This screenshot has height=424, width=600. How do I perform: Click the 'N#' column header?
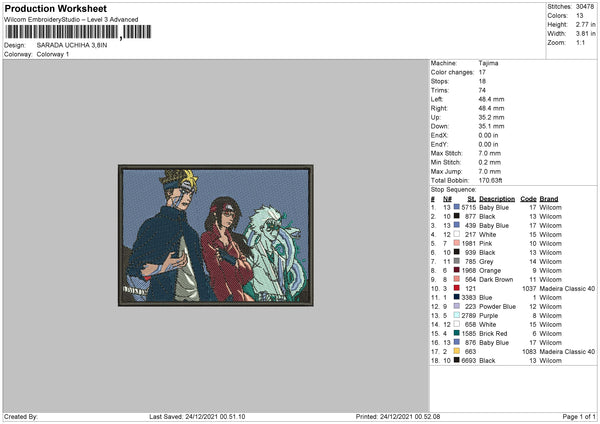447,199
